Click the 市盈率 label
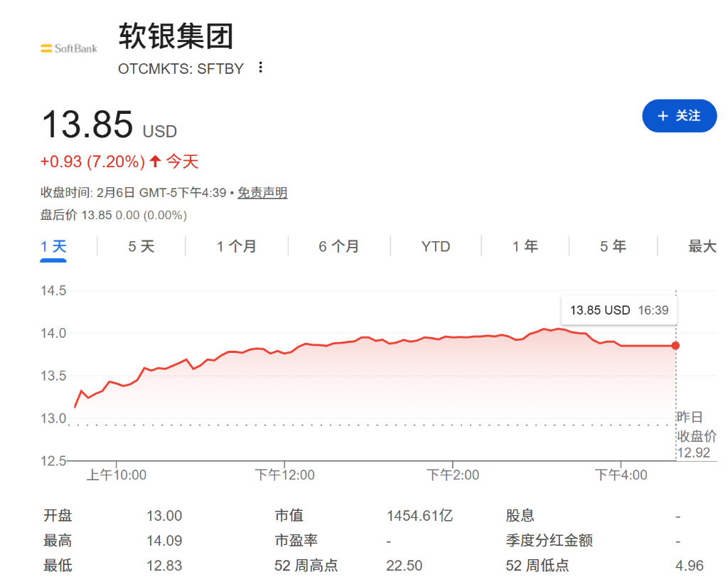This screenshot has width=728, height=587. click(x=296, y=540)
